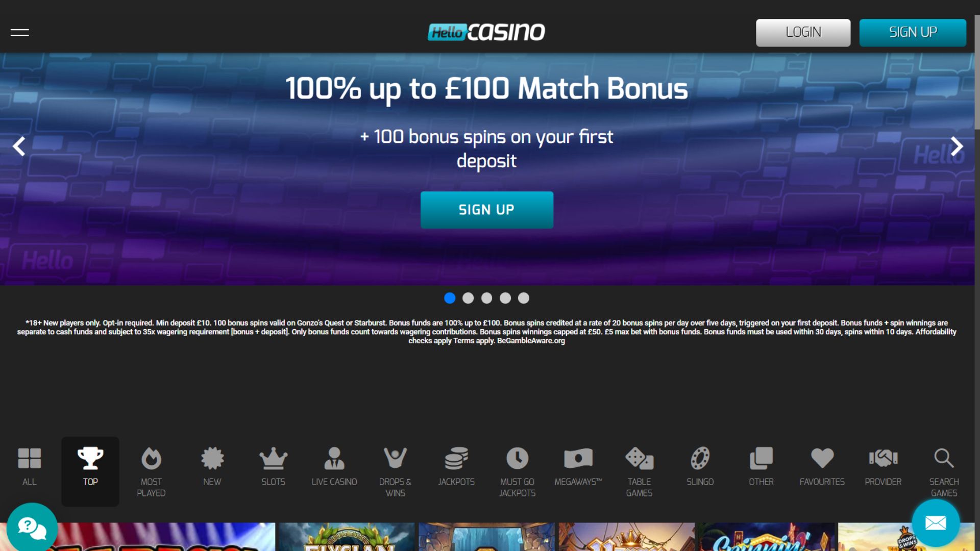Screen dimensions: 980x551
Task: Click the LOGIN button
Action: pyautogui.click(x=803, y=33)
